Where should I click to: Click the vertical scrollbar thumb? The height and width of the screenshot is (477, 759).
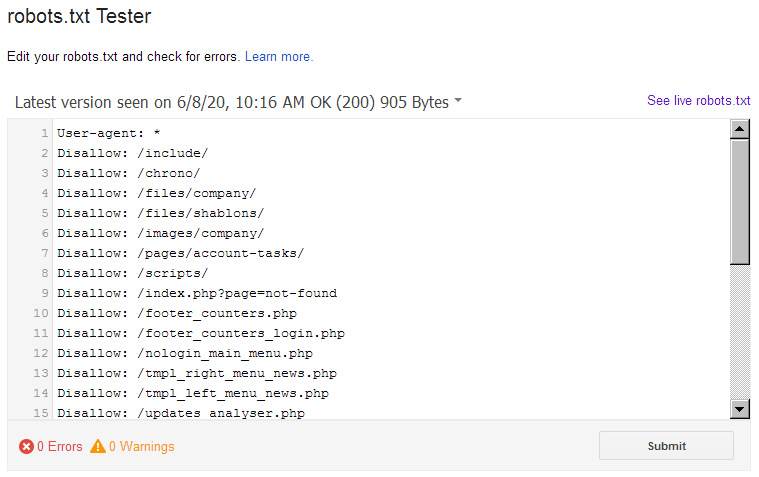pos(740,200)
